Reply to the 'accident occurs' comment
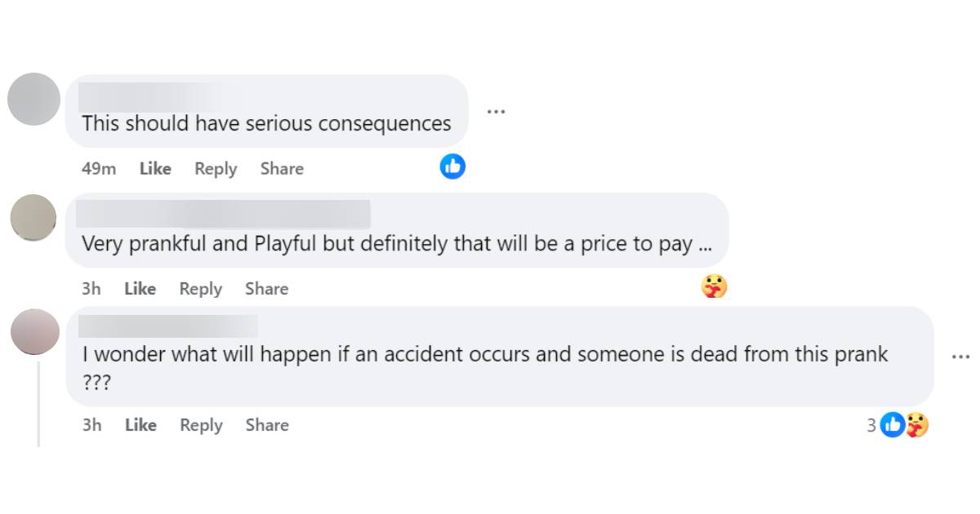Viewport: 980px width, 514px height. coord(202,425)
